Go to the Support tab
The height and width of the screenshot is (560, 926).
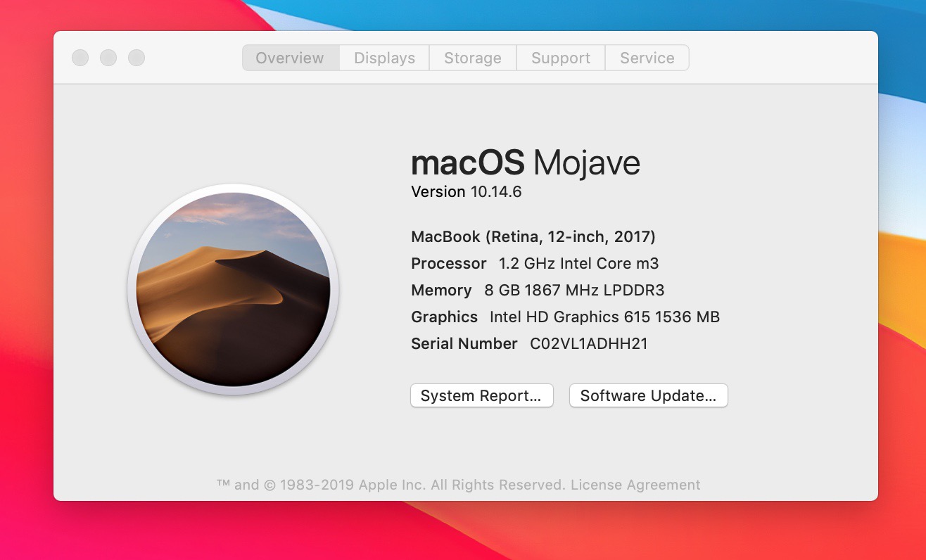point(560,58)
